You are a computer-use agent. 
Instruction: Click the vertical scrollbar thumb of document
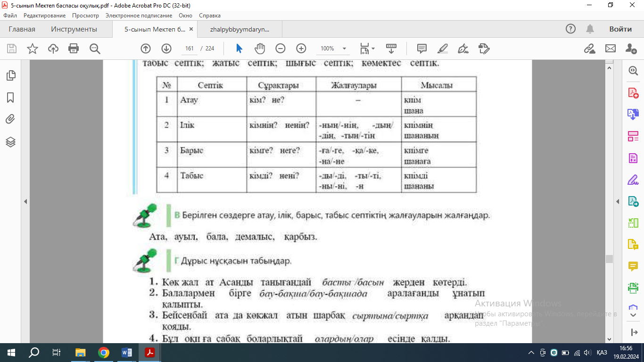609,259
